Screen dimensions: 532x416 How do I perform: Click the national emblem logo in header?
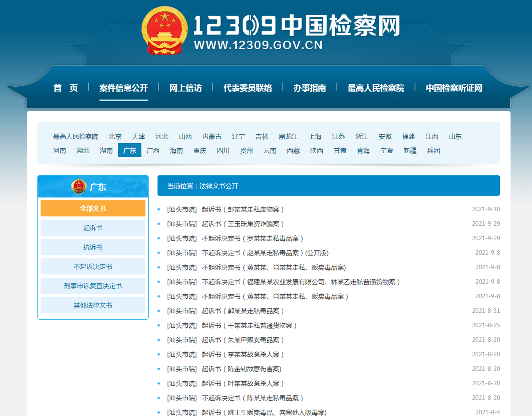point(164,31)
